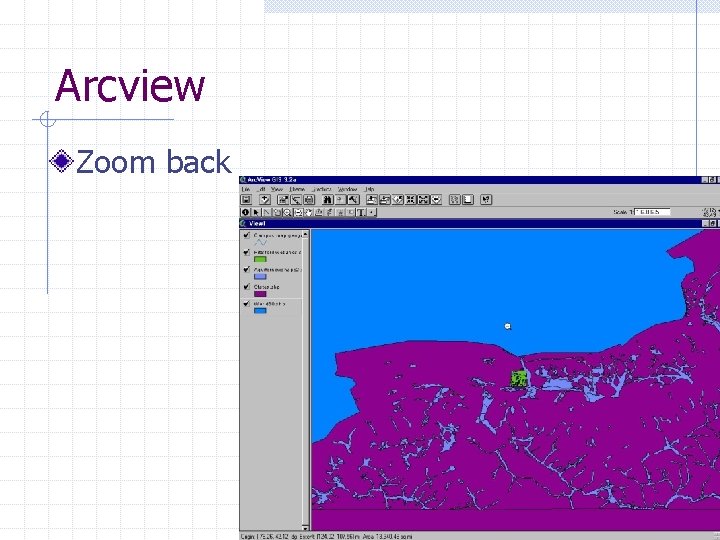Toggle the purple theme checkbox

[247, 287]
